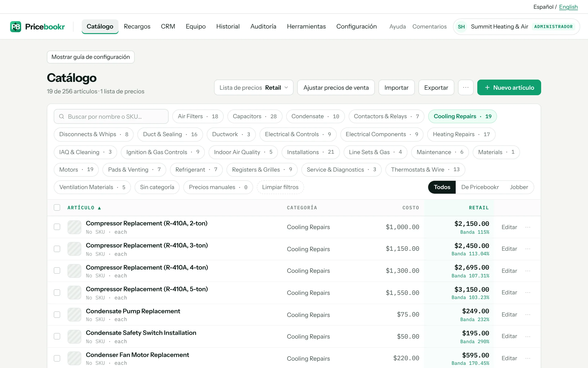Click the Buscar por nombre o SKU field
Screen dimensions: 588x368
[111, 117]
